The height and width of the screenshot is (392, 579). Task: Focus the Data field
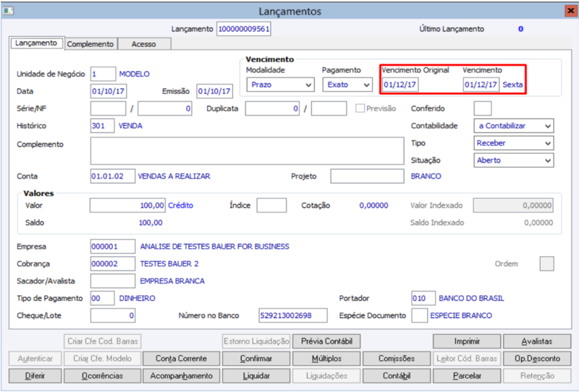(109, 91)
